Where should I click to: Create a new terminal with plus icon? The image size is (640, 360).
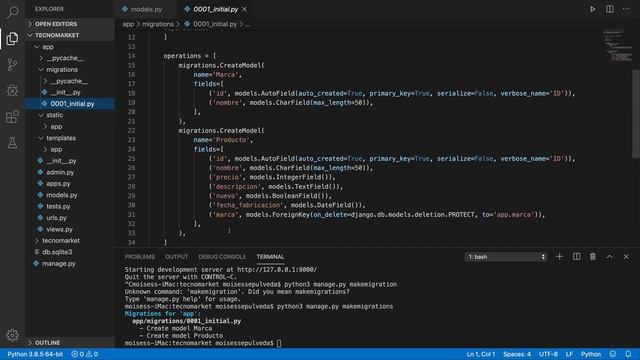pyautogui.click(x=559, y=256)
